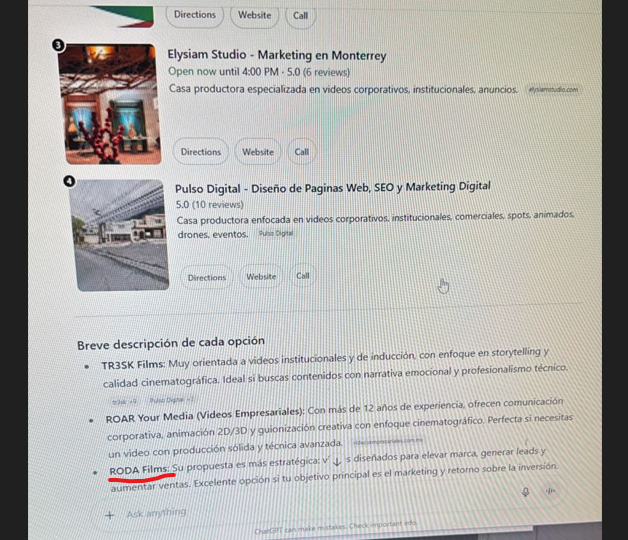Open Directions for Elysiam Studio
This screenshot has height=540, width=628.
pos(200,152)
